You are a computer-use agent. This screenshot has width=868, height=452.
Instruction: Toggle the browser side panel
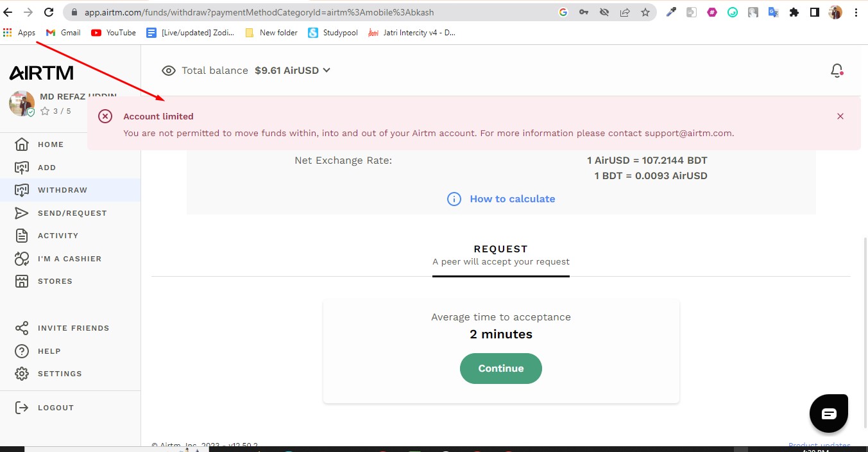(x=815, y=12)
